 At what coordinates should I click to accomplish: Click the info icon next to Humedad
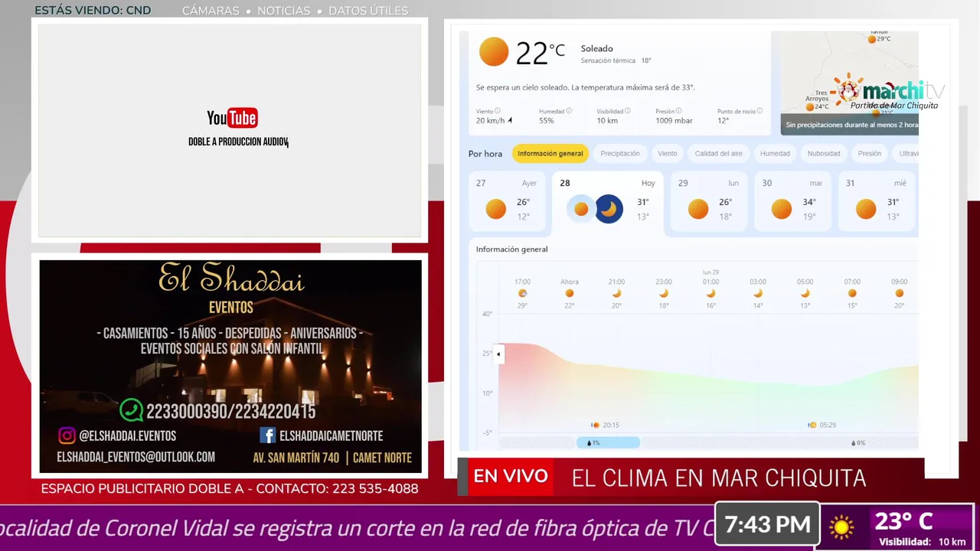pos(569,111)
